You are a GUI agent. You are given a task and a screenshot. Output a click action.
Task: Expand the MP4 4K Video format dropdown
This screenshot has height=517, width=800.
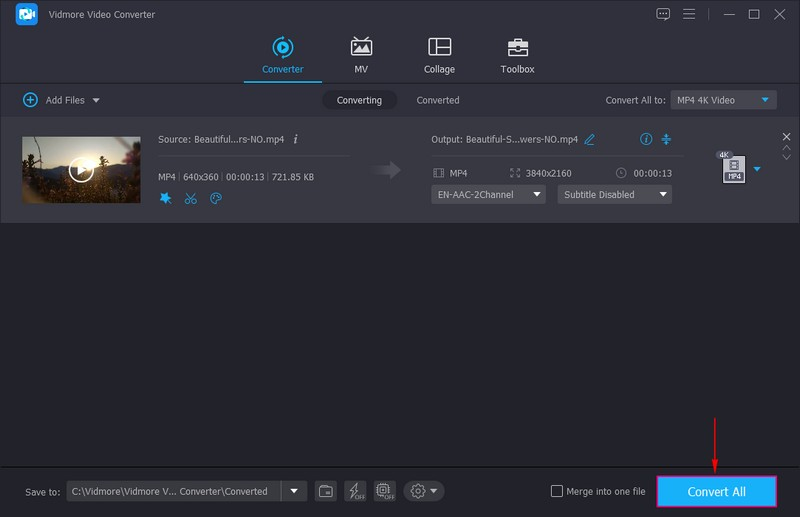coord(724,100)
